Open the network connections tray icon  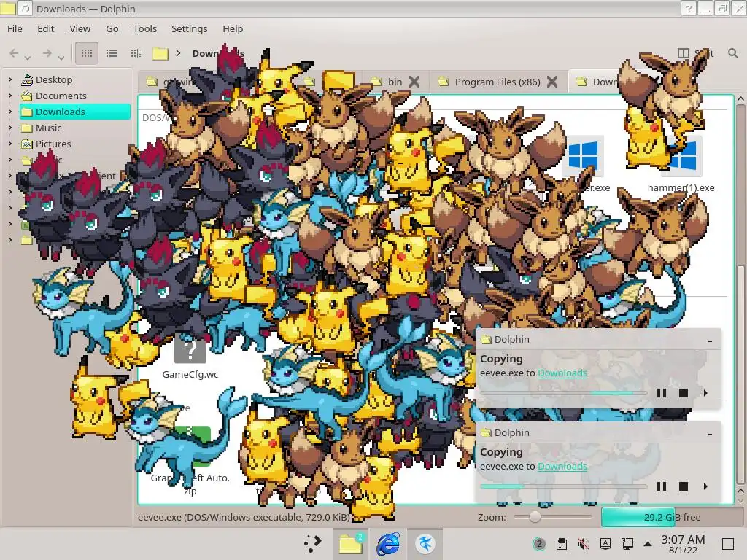point(627,544)
